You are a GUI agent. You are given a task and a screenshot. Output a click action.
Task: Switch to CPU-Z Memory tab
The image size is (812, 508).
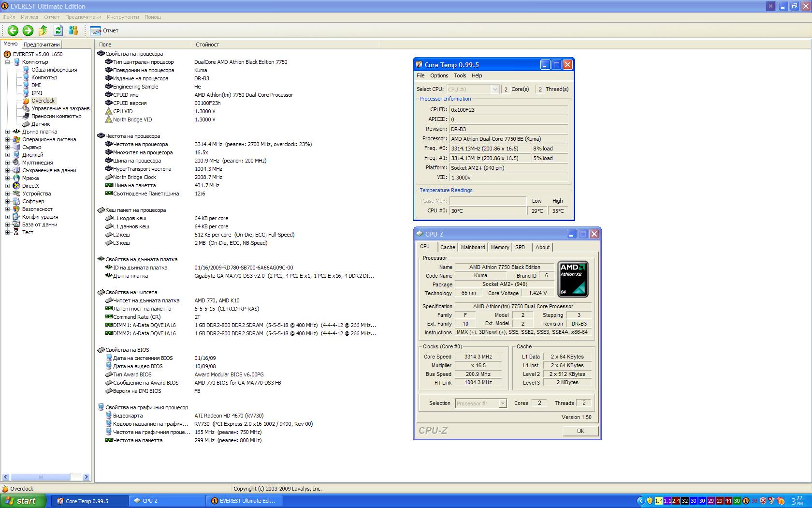coord(500,247)
